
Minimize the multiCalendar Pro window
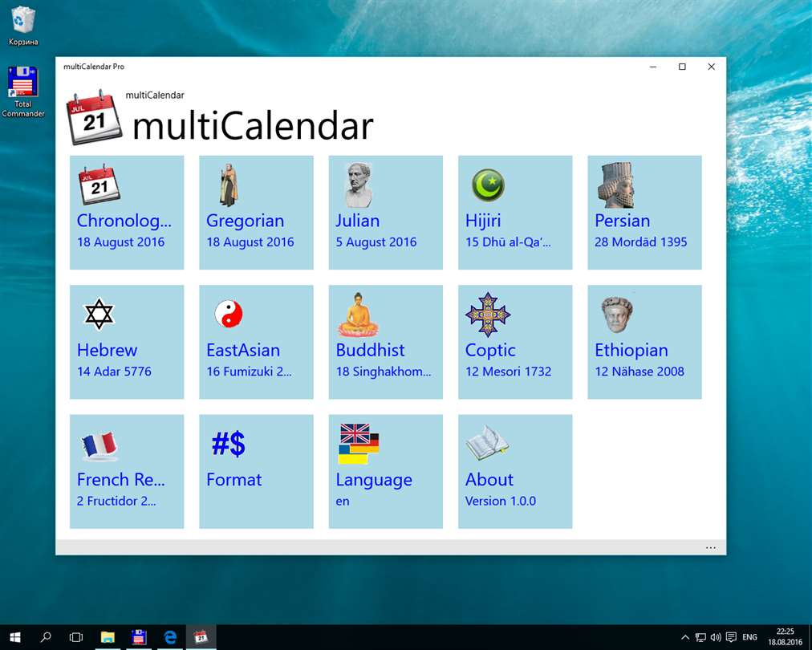[x=653, y=67]
